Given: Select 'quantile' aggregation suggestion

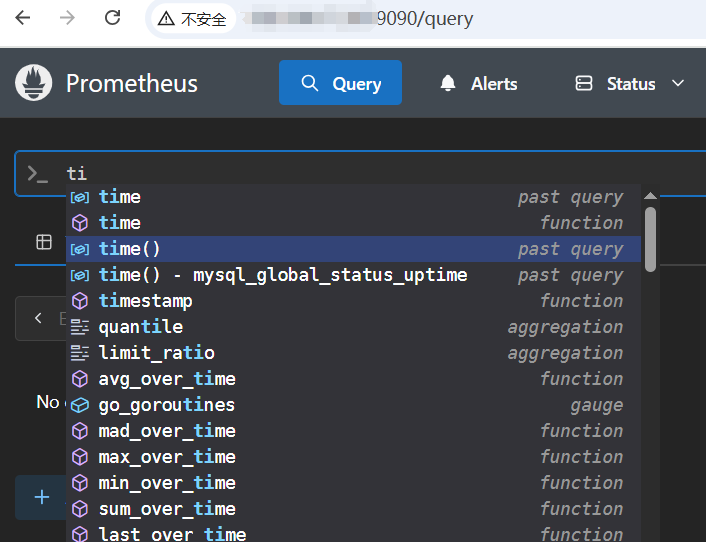Looking at the screenshot, I should tap(353, 327).
